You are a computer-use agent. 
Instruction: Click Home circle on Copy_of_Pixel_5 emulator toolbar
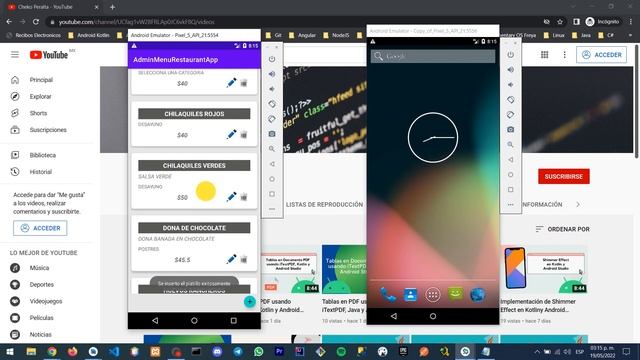[511, 175]
